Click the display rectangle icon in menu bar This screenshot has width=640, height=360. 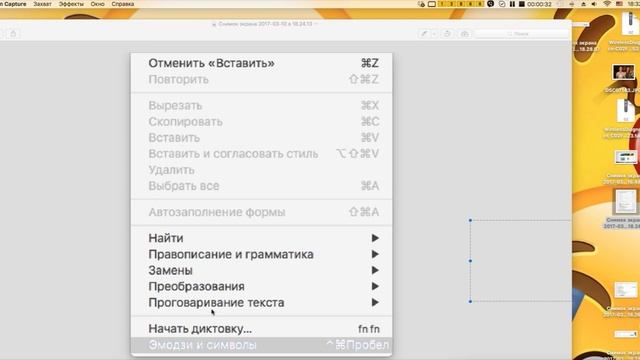431,4
